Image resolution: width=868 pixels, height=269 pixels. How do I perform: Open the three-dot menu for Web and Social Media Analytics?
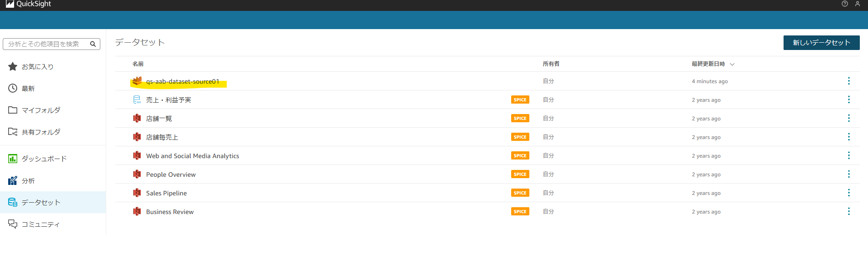848,155
